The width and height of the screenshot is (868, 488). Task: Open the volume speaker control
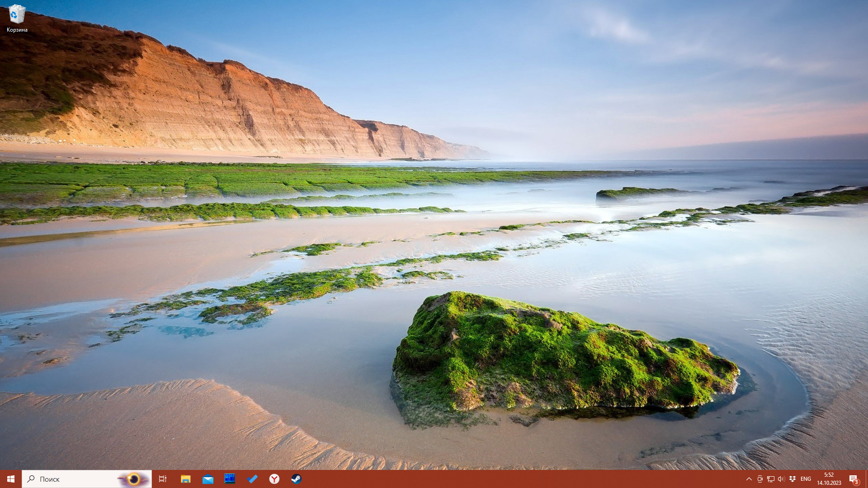click(x=781, y=479)
